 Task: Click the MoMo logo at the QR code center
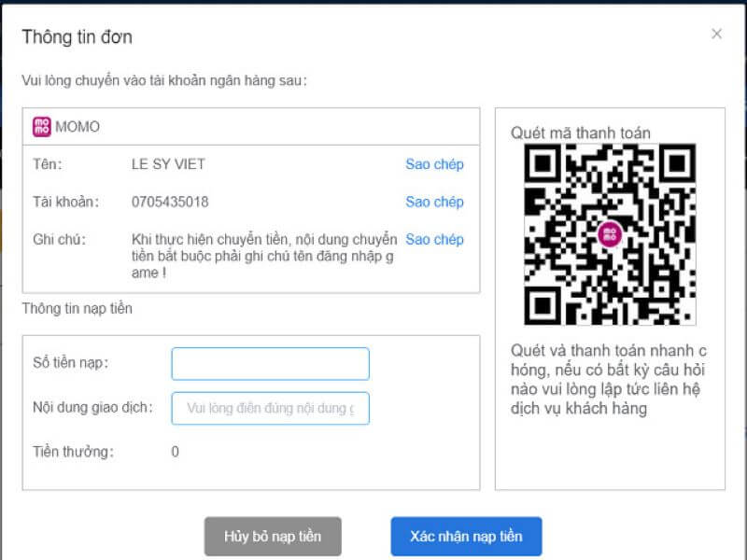pos(609,234)
